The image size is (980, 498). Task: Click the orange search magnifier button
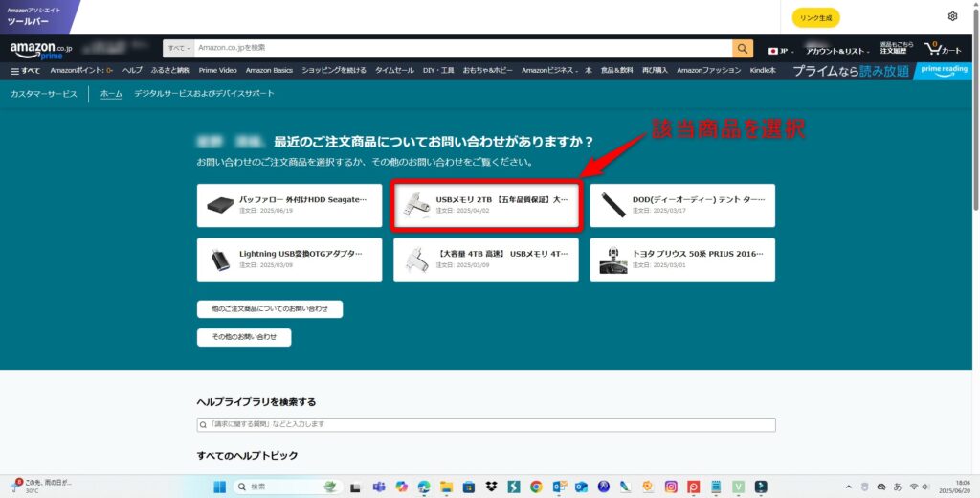pyautogui.click(x=743, y=48)
